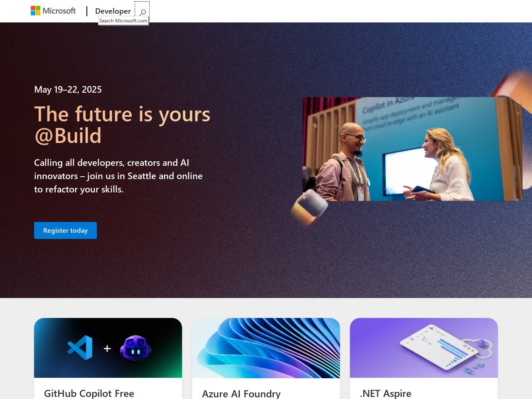This screenshot has width=532, height=399.
Task: Open the .NET Aspire card image
Action: pos(424,348)
